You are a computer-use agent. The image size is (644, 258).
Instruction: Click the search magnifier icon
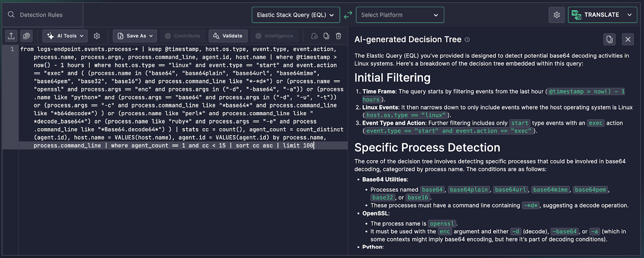coord(11,15)
